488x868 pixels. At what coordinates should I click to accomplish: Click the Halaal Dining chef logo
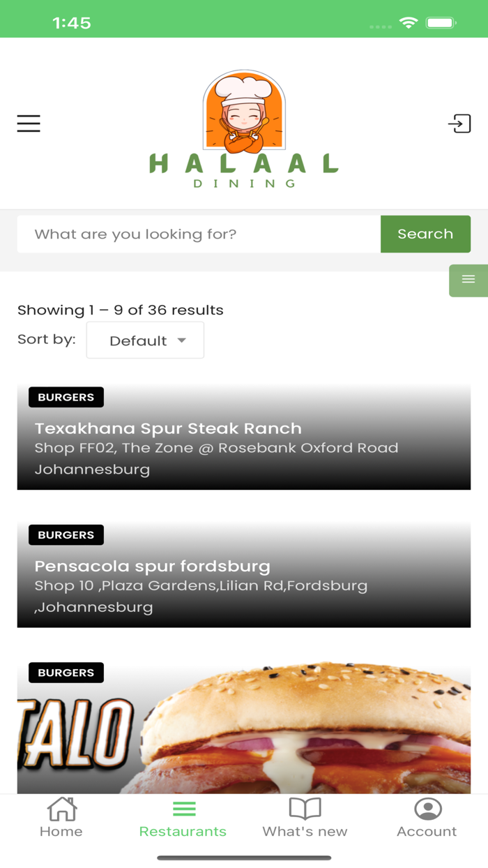[x=244, y=129]
